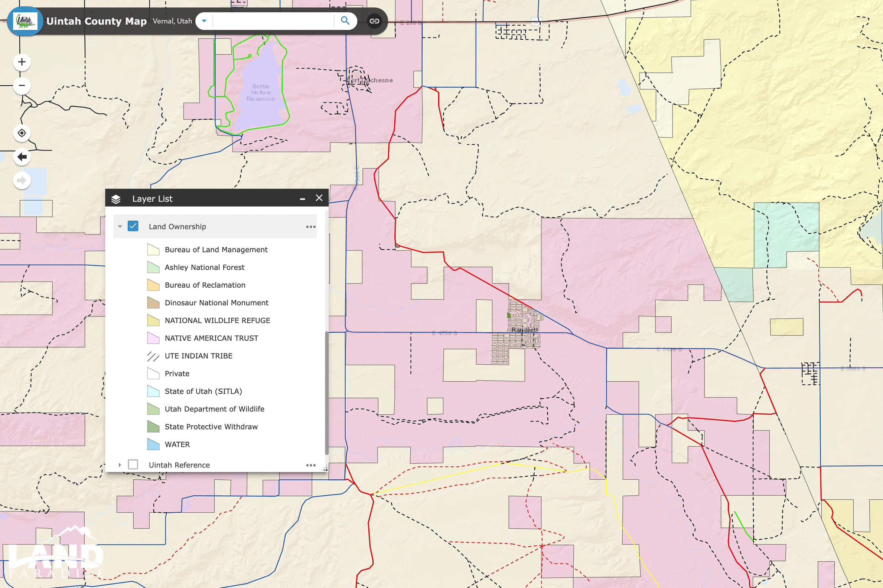This screenshot has height=588, width=883.
Task: Open Land Ownership layer options menu
Action: point(311,227)
